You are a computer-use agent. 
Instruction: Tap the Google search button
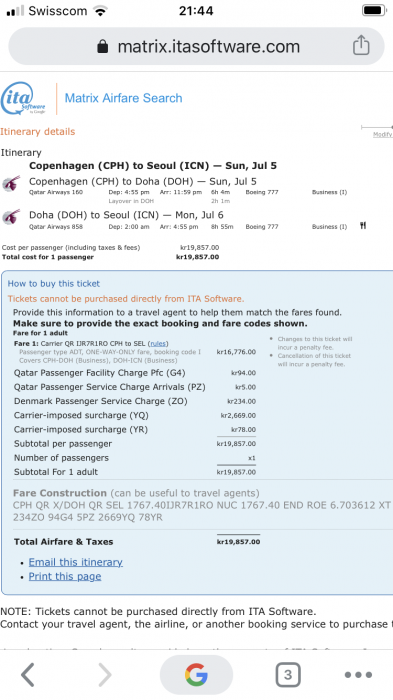pos(196,675)
